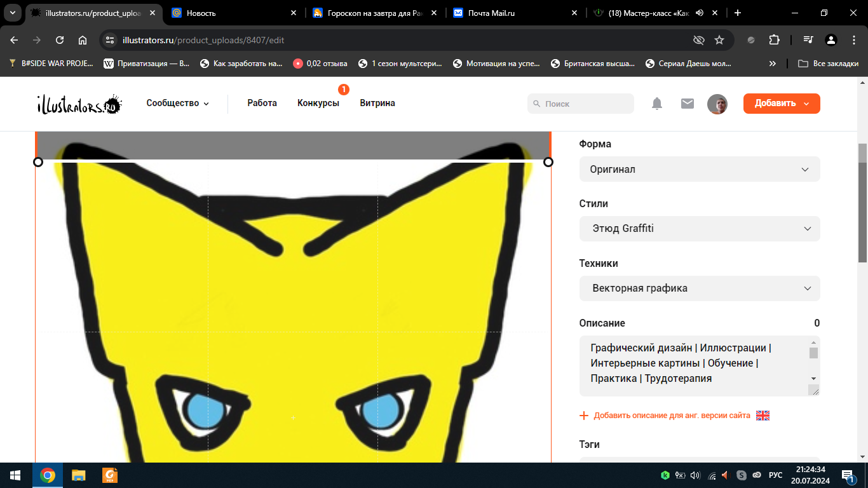
Task: Open the Британская высша... bookmark
Action: [593, 64]
